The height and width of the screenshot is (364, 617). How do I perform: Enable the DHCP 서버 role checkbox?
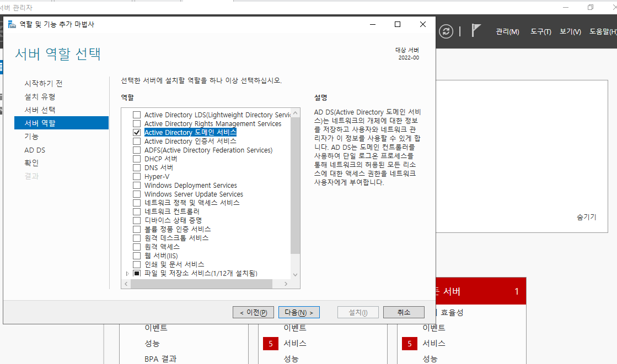click(137, 159)
